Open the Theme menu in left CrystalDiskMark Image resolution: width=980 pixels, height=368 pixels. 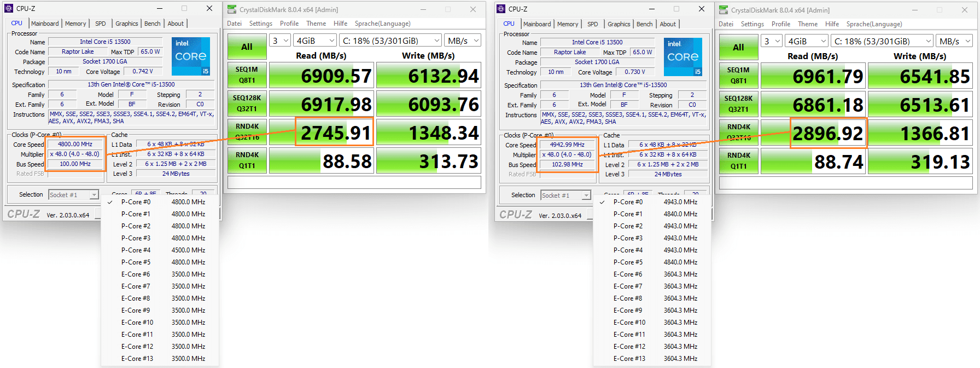coord(316,24)
